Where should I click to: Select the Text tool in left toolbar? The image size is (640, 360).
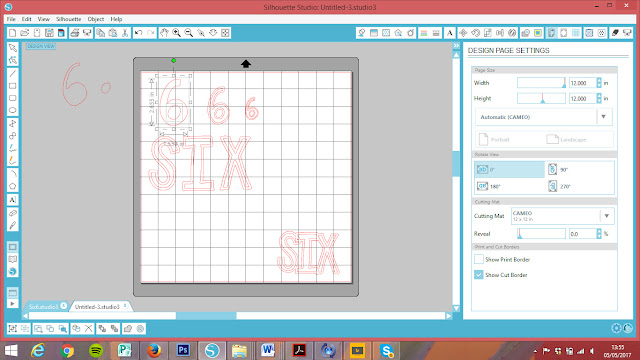coord(13,200)
